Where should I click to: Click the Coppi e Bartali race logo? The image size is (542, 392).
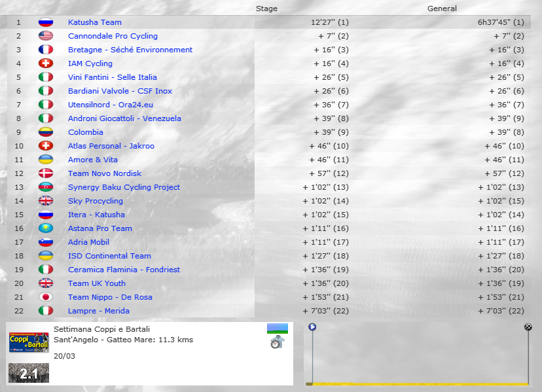[28, 342]
